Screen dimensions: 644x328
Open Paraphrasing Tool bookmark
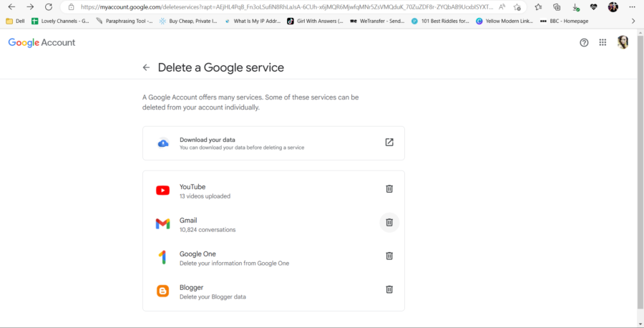point(125,21)
